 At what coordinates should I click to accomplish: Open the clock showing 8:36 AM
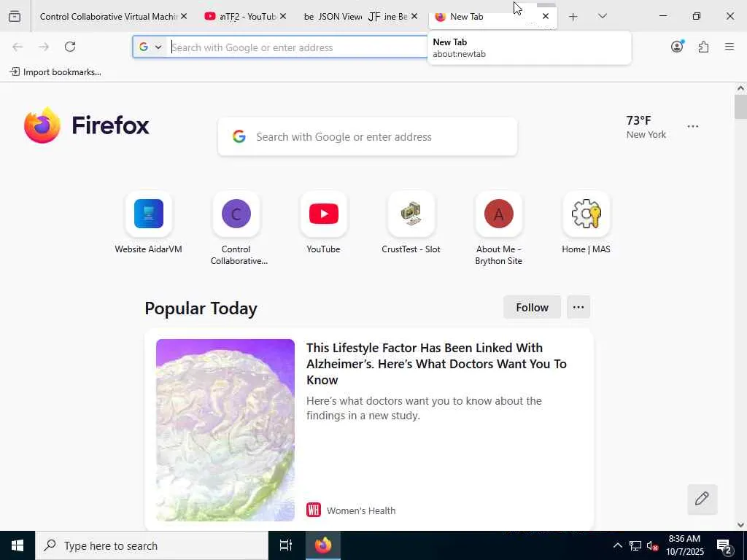684,545
